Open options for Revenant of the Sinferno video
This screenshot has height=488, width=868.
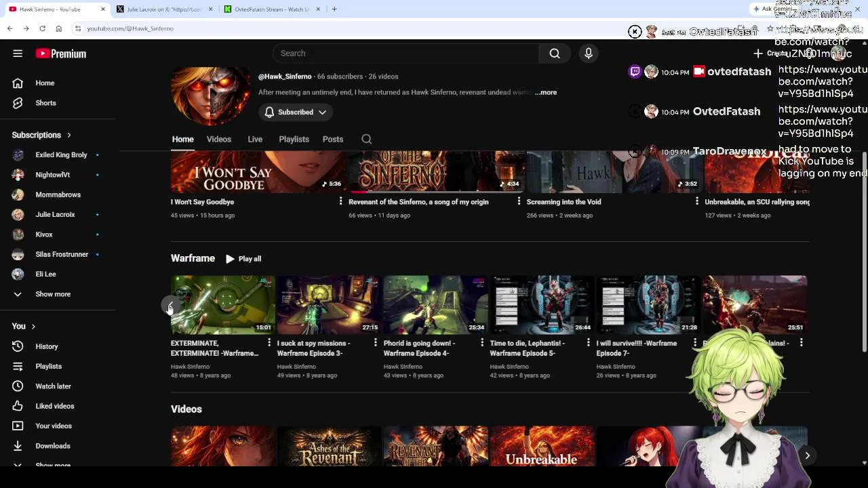(519, 201)
